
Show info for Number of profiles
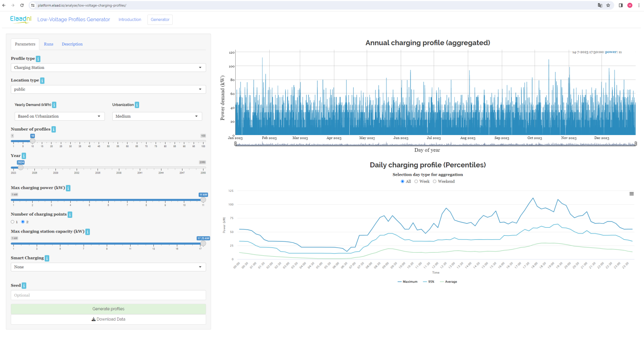coord(54,129)
